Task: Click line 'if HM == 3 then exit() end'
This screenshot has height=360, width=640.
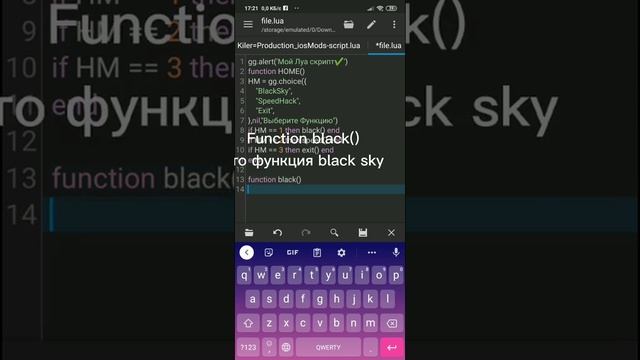Action: tap(291, 150)
